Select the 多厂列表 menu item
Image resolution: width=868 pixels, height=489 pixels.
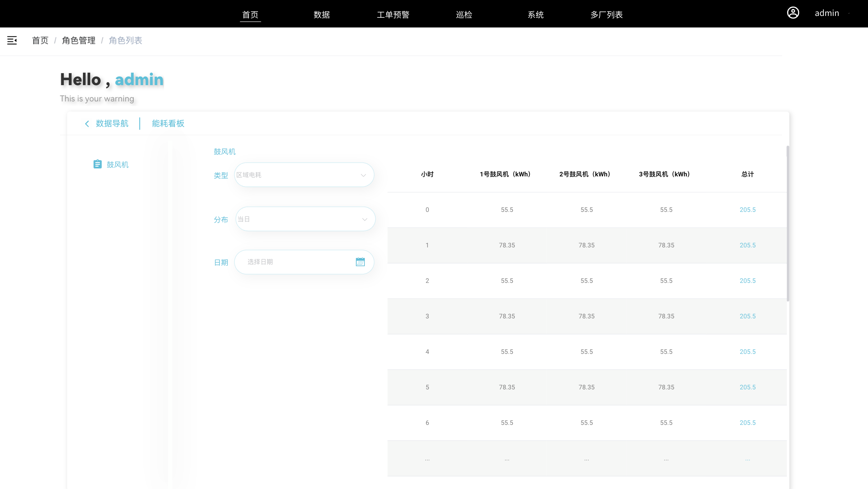click(x=606, y=15)
